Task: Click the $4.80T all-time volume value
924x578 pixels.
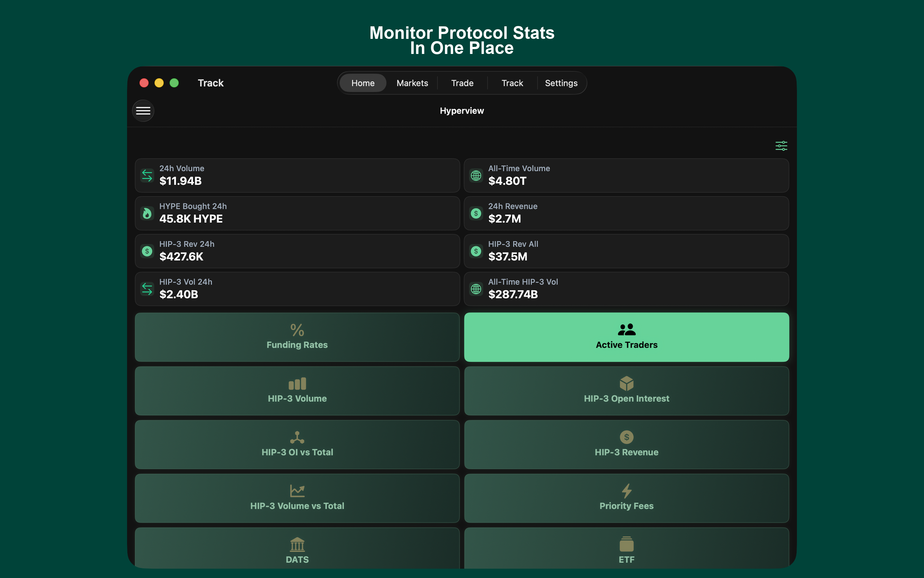Action: click(x=508, y=181)
